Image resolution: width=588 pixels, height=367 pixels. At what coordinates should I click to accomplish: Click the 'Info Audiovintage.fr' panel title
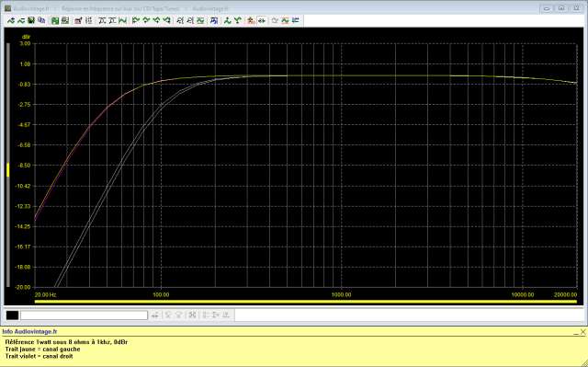tap(29, 332)
